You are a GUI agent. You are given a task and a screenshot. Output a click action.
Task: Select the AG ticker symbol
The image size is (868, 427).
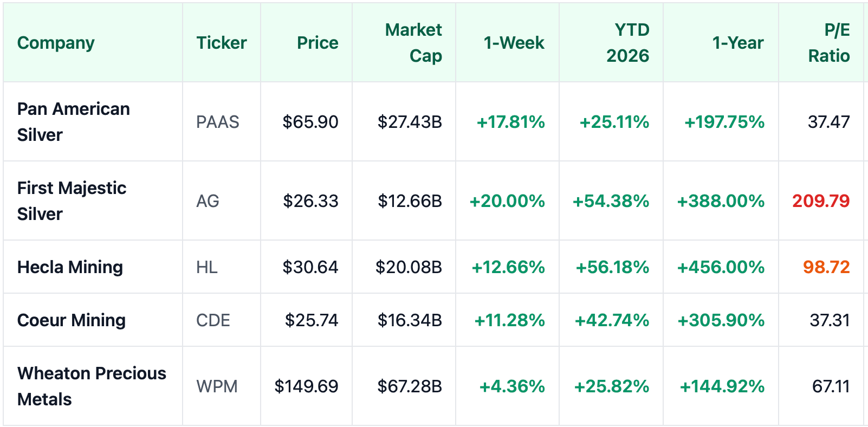208,201
